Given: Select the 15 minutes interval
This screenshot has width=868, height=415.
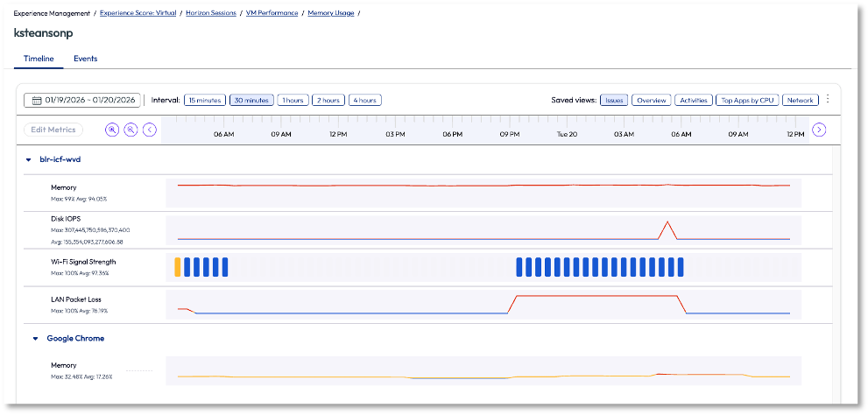Looking at the screenshot, I should (205, 100).
